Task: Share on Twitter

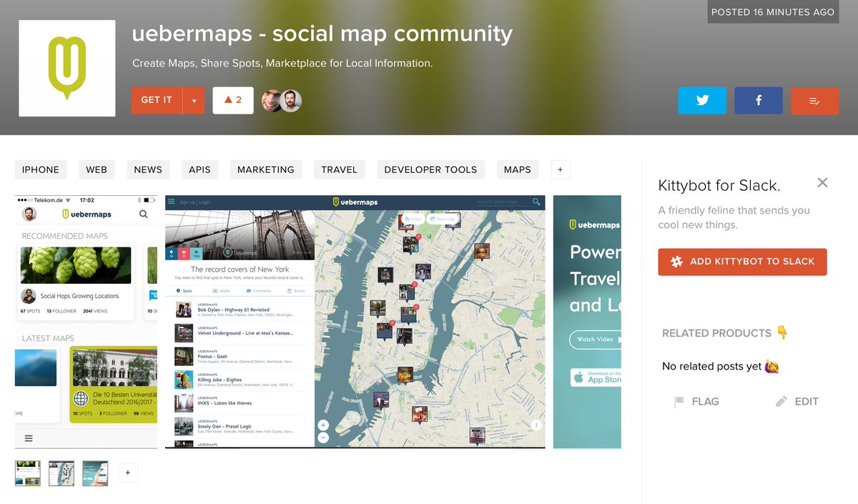Action: point(702,101)
